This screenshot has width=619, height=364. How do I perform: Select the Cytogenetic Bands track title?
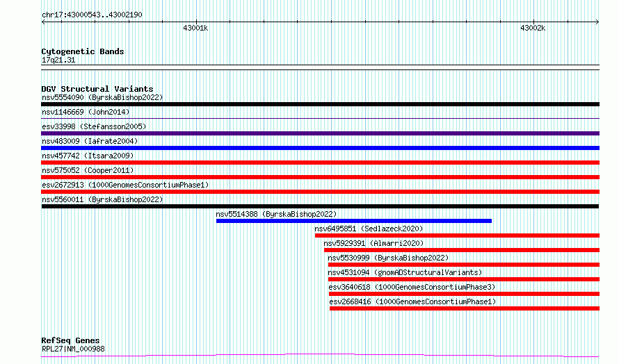(83, 51)
